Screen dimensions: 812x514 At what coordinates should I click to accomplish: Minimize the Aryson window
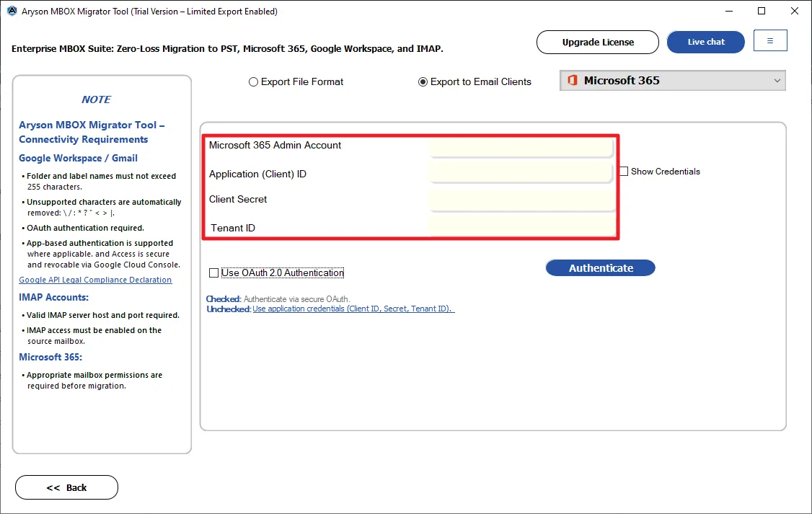(x=728, y=11)
